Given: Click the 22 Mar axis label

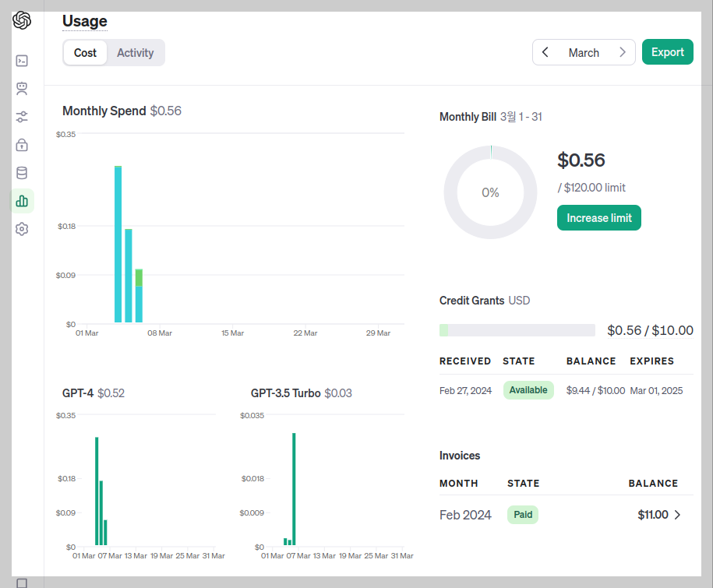Looking at the screenshot, I should [x=305, y=333].
